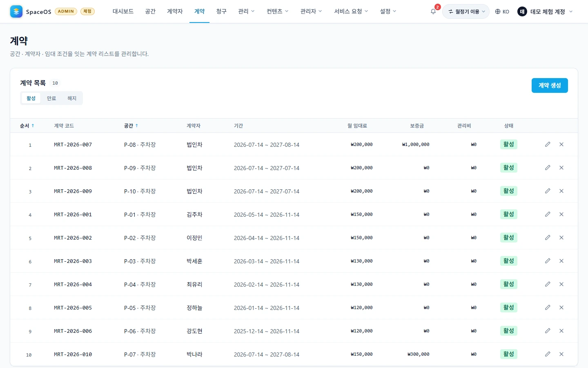Remove contract MRT-2026-006 using X icon
The image size is (588, 368).
coord(561,331)
